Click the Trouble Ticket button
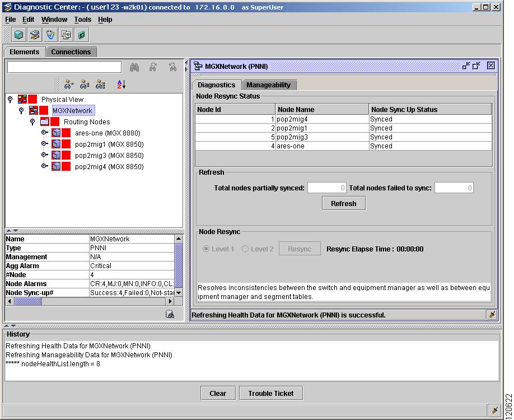Viewport: 514px width, 420px height. click(271, 393)
